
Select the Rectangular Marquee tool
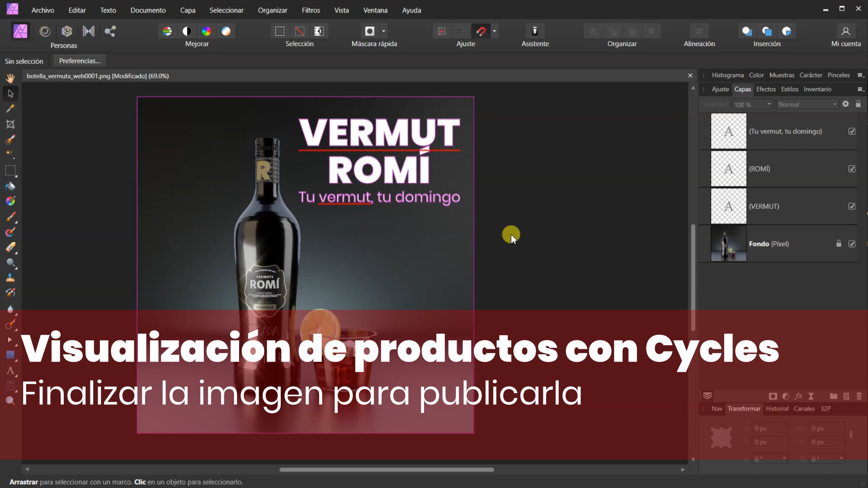[10, 170]
